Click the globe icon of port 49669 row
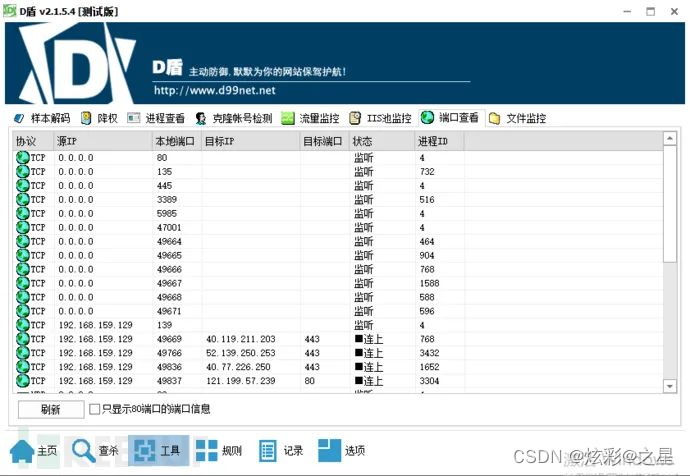 22,339
